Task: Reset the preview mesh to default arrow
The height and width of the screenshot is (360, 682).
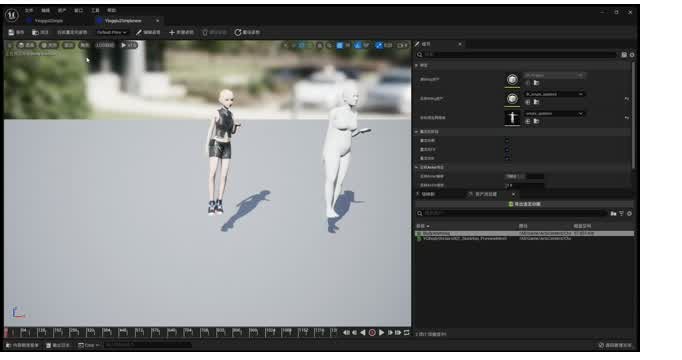Action: pos(627,118)
